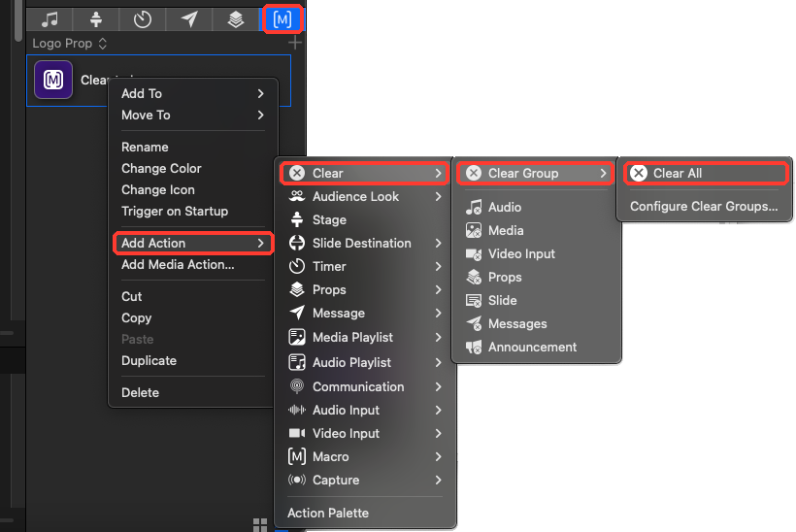
Task: Choose Slide in the Clear submenu
Action: point(536,301)
